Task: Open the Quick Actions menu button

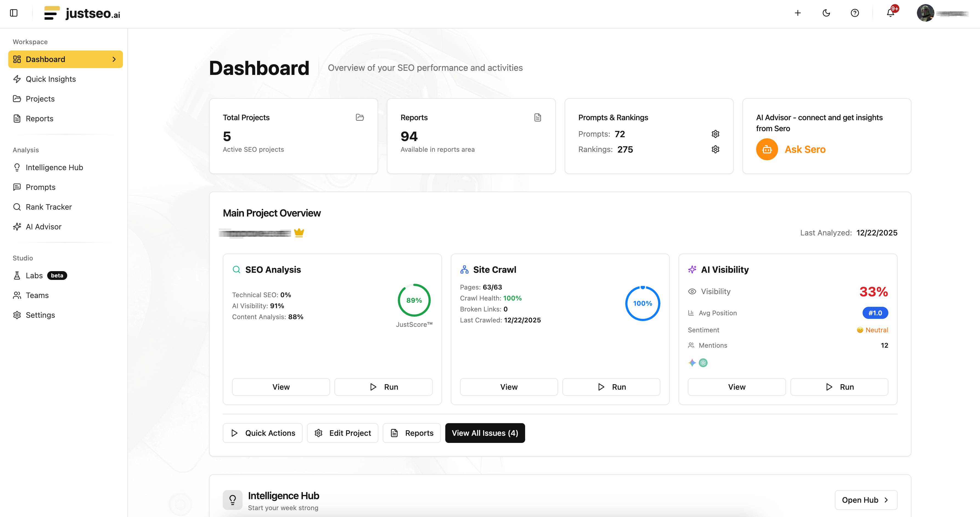Action: tap(263, 433)
